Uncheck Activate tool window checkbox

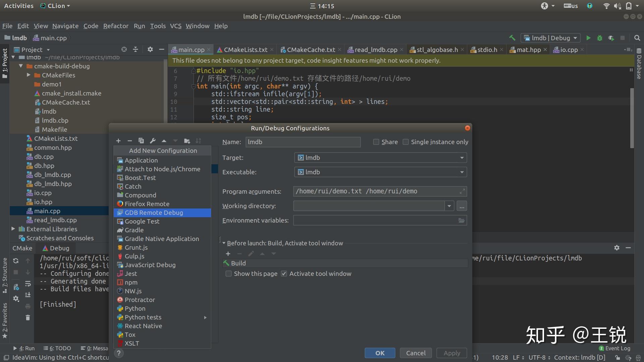(284, 274)
